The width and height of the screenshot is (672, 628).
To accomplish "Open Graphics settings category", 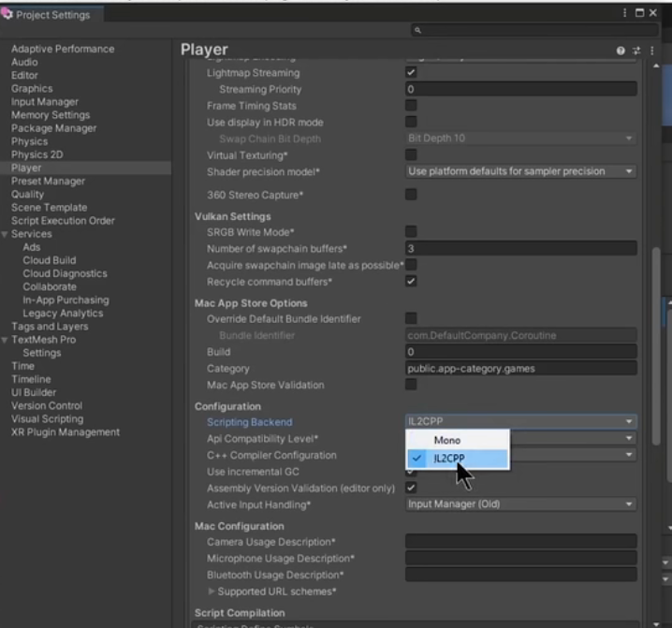I will (32, 89).
